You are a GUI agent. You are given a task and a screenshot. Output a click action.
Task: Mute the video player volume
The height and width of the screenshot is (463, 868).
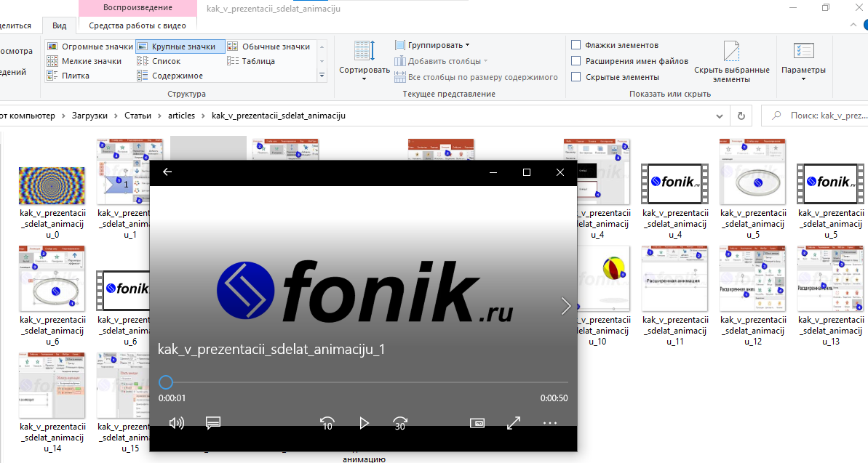(x=177, y=423)
